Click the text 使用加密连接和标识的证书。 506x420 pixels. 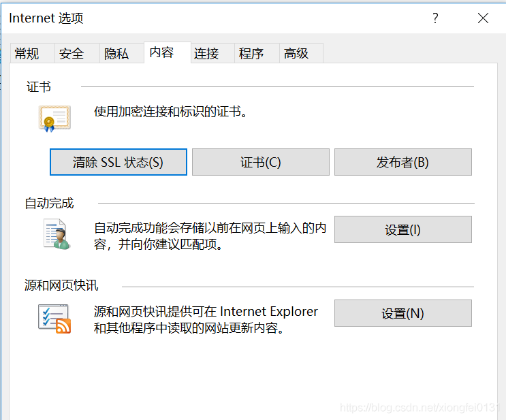point(171,112)
